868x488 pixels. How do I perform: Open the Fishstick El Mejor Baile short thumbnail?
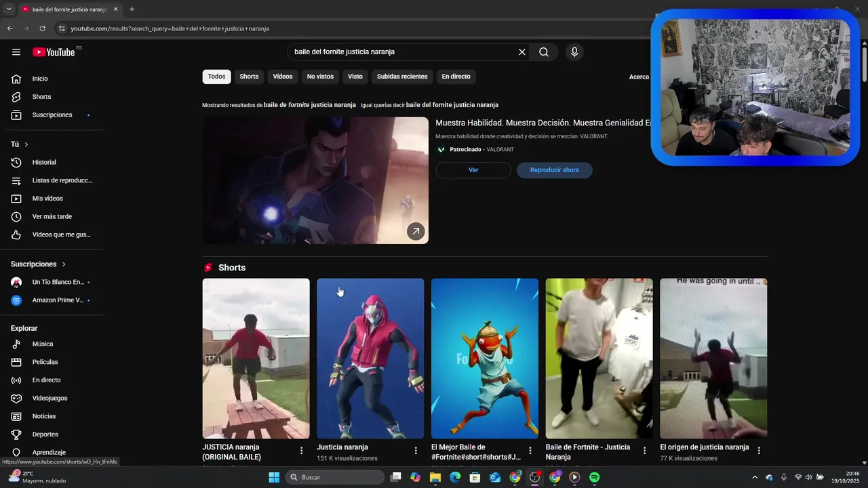pyautogui.click(x=485, y=359)
